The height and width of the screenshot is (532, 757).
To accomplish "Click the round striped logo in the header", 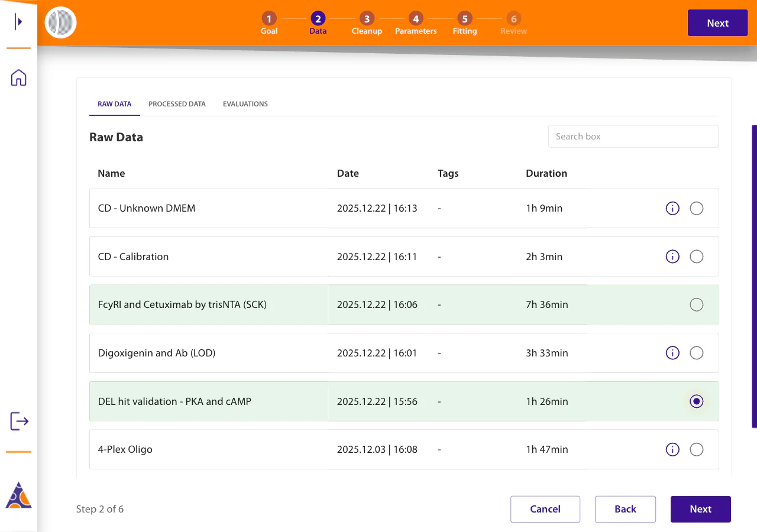I will pyautogui.click(x=61, y=23).
